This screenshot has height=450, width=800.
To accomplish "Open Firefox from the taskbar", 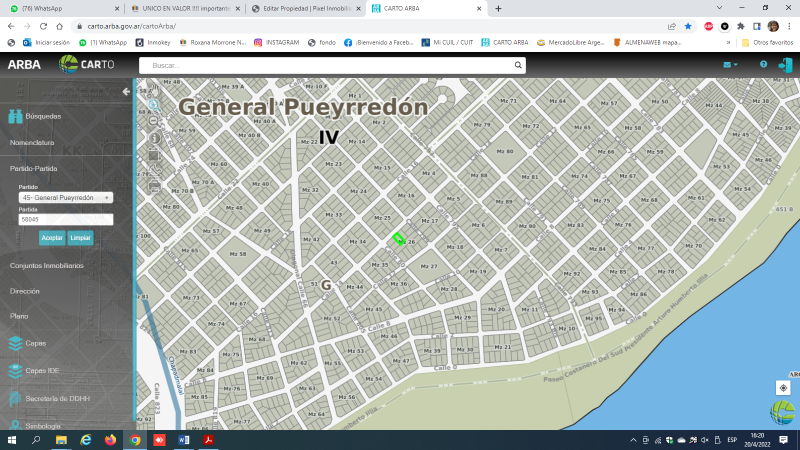I will coord(110,440).
